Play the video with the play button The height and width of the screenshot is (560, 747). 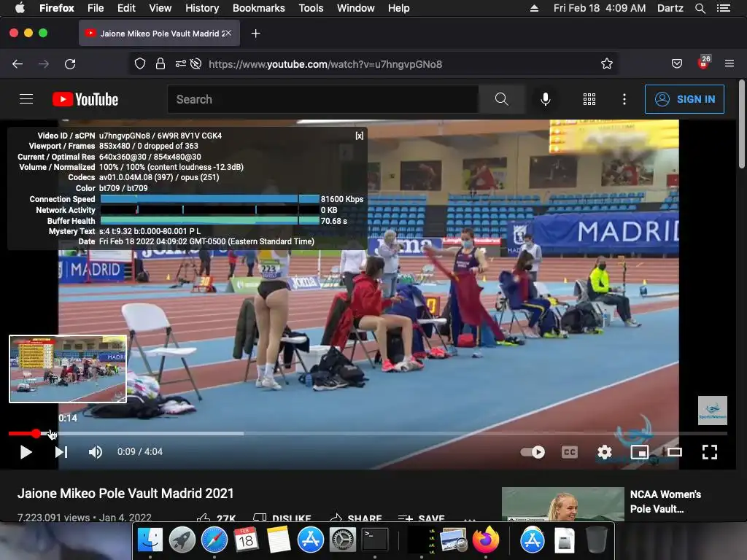(26, 452)
